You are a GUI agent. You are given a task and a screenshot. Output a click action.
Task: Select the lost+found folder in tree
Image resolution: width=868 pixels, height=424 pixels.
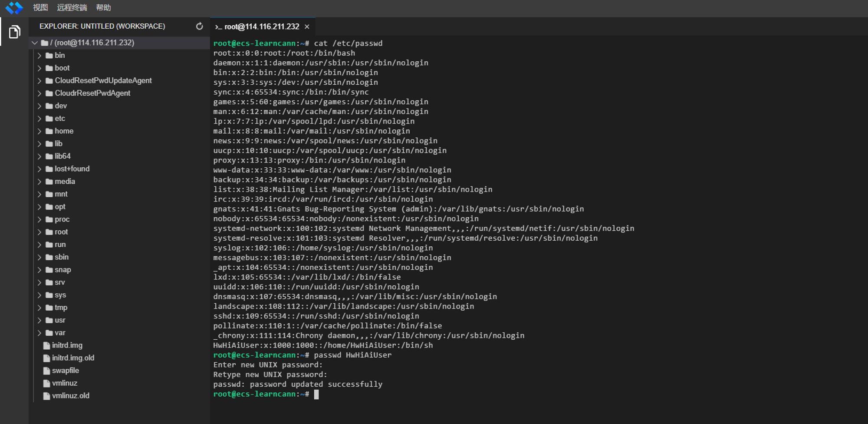pos(72,169)
